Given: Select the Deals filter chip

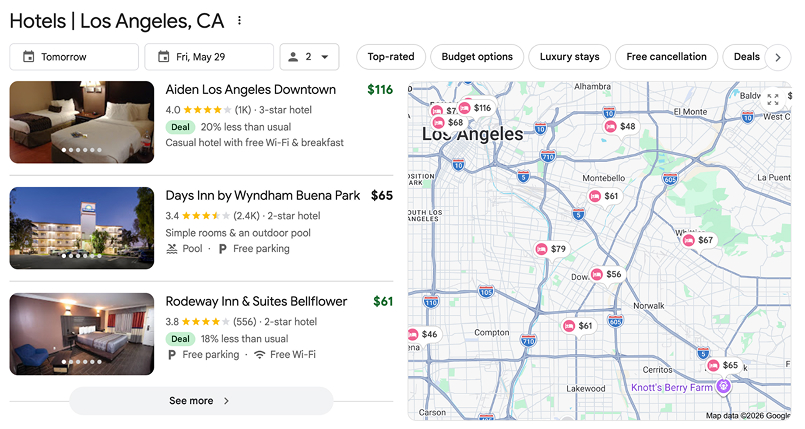Looking at the screenshot, I should click(x=746, y=57).
